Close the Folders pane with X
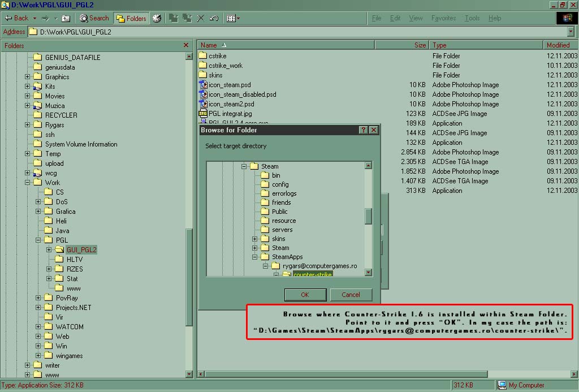This screenshot has width=579, height=392. click(x=186, y=45)
